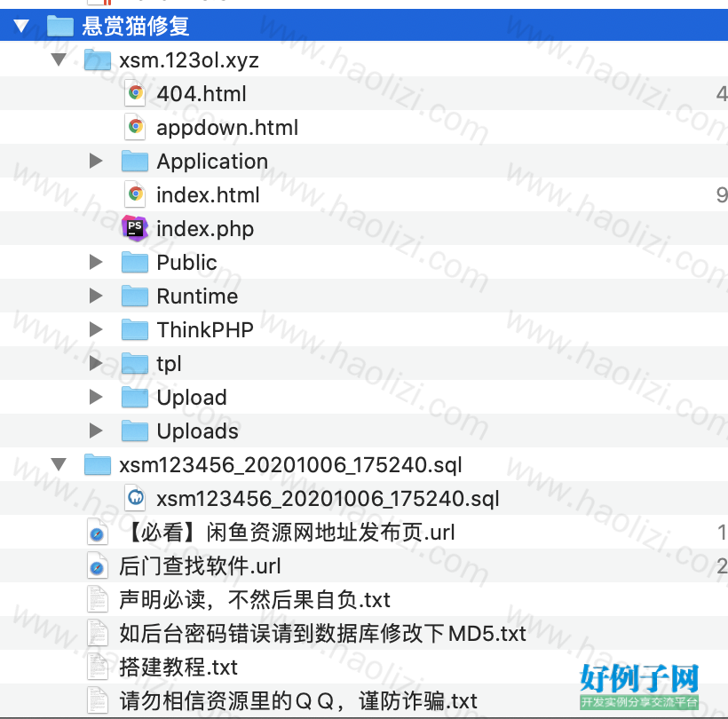Select the Runtime folder name
Screen dimensions: 728x719
197,296
